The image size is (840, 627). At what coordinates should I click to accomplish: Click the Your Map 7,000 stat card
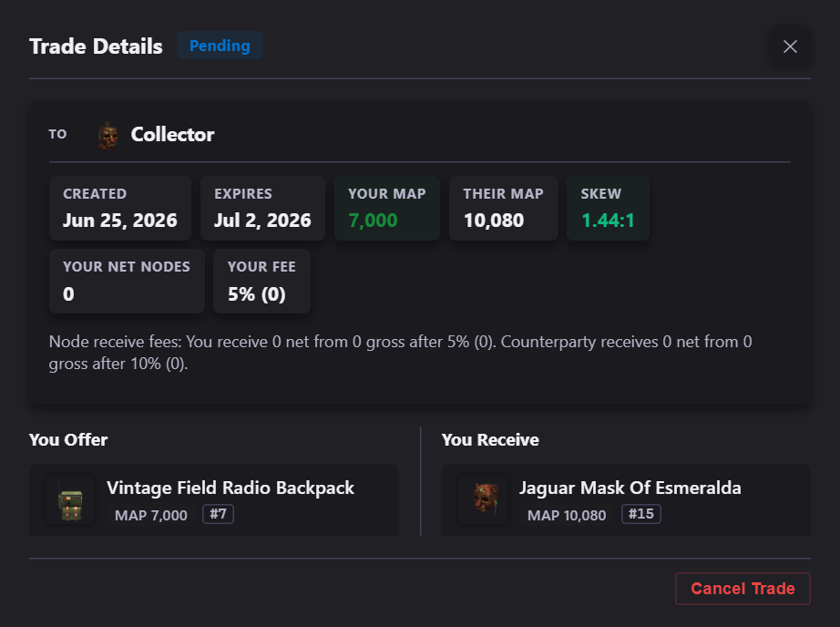[x=387, y=208]
